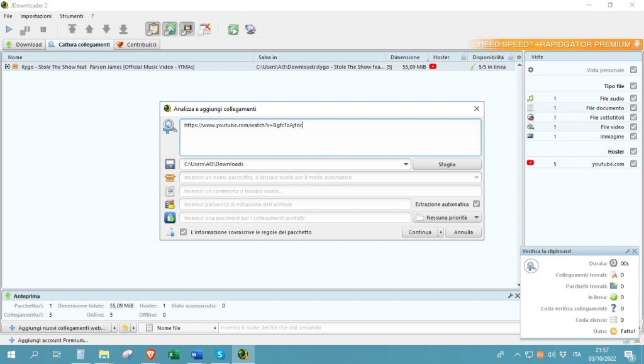644x364 pixels.
Task: Click the magnifier icon in the clipboard panel
Action: [x=531, y=266]
